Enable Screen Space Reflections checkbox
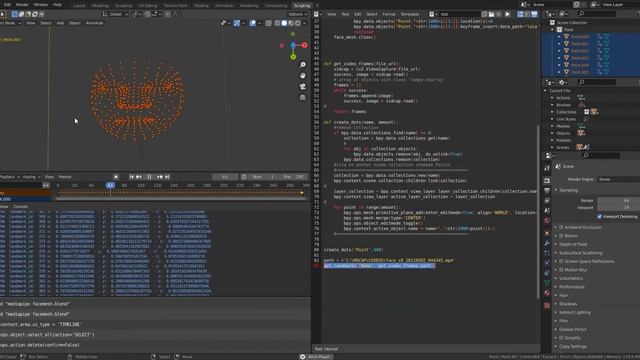This screenshot has height=360, width=640. (x=561, y=261)
